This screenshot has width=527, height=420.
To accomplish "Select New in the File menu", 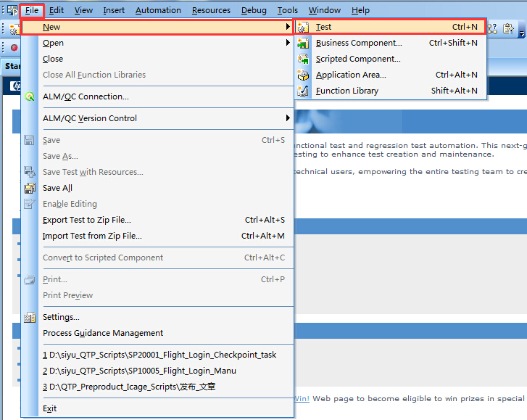I will (x=157, y=27).
